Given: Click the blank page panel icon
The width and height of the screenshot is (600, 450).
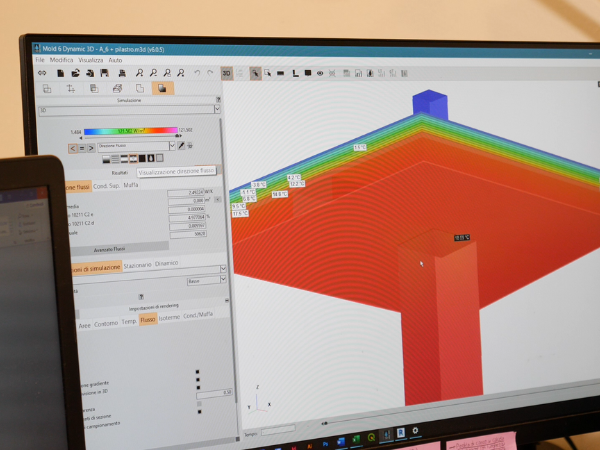Looking at the screenshot, I should 140,89.
